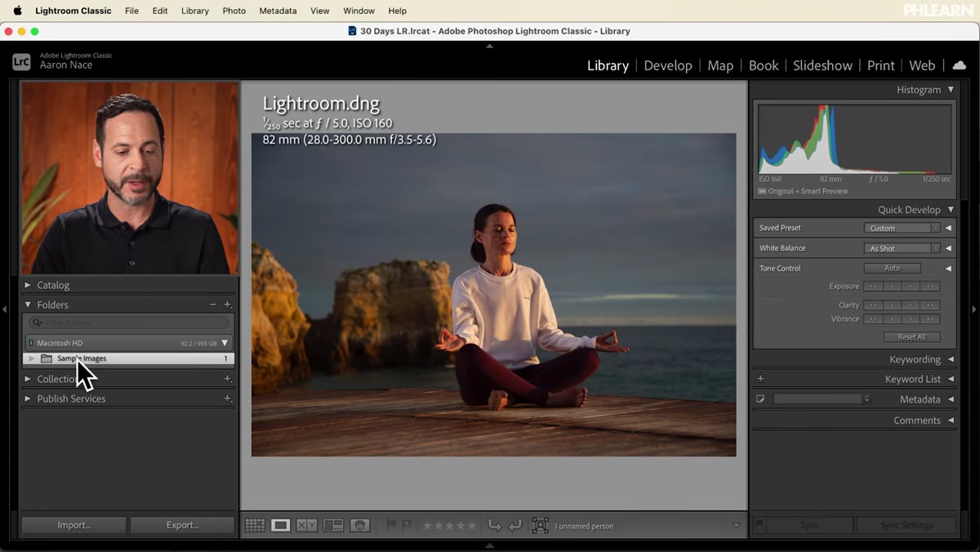Open the Print module
Screen dimensions: 980x552
(881, 65)
